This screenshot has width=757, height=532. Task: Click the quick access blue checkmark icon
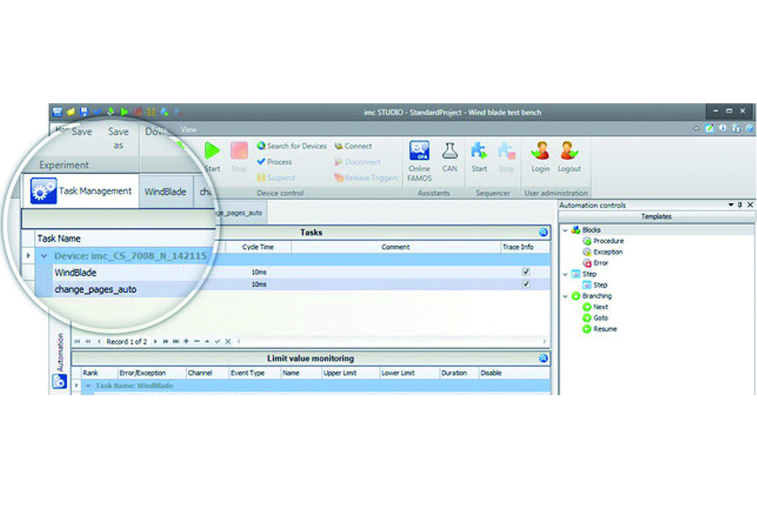[x=97, y=112]
